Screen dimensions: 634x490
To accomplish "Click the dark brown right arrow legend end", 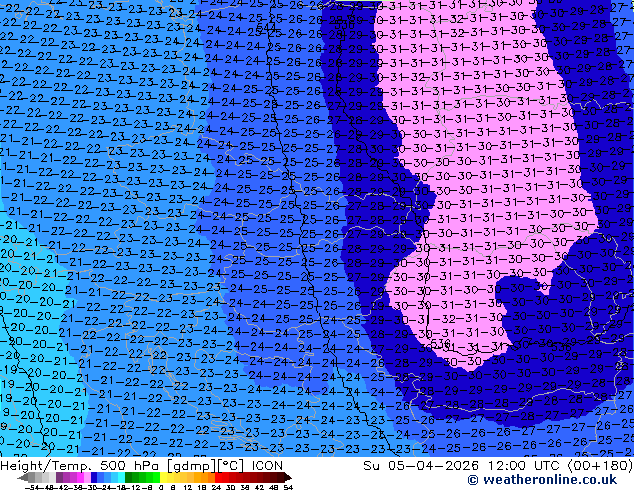I will (288, 478).
